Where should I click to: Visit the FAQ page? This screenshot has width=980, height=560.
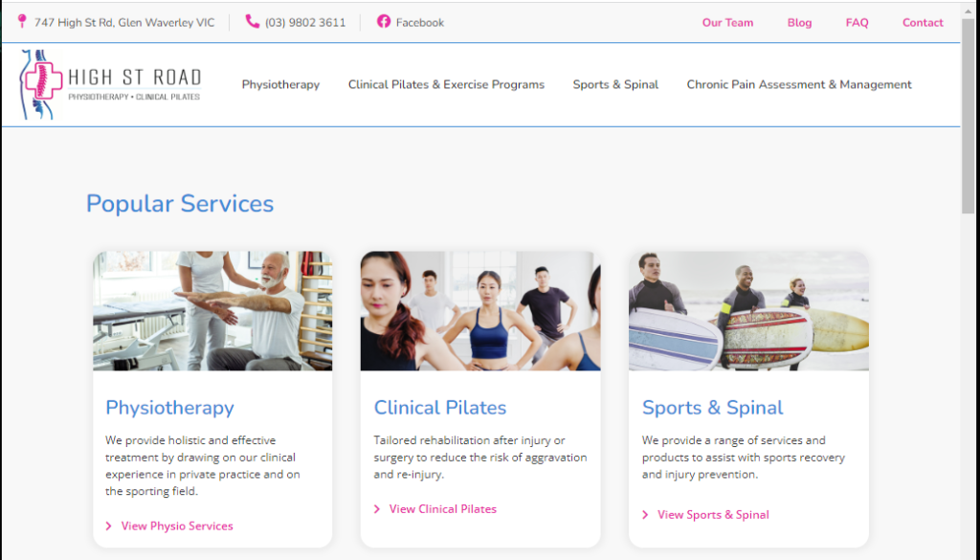click(857, 23)
